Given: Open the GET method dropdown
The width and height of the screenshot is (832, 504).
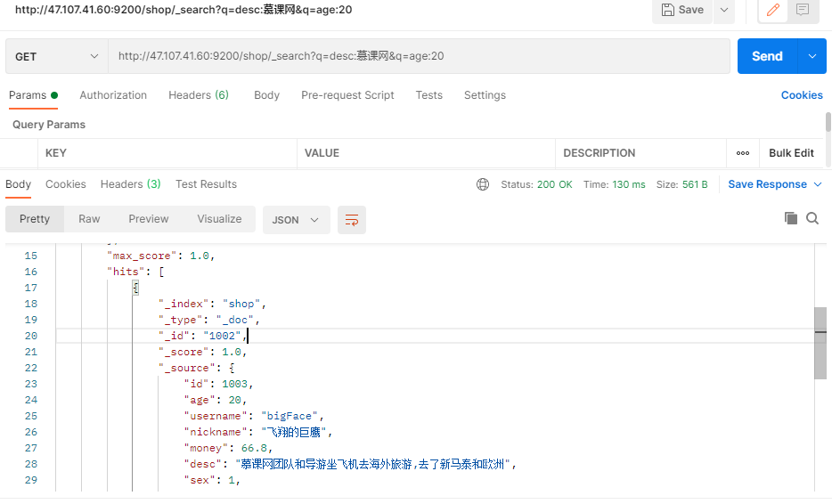Looking at the screenshot, I should tap(57, 56).
